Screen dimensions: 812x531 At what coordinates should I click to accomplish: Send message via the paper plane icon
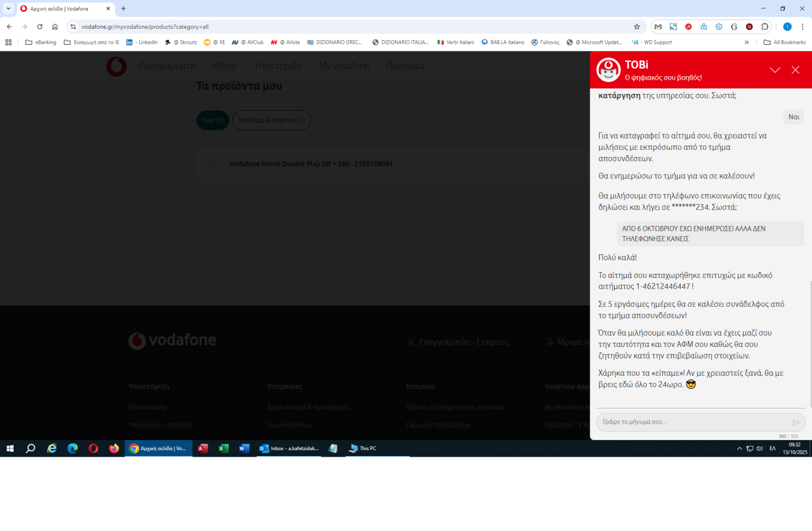[x=797, y=422]
